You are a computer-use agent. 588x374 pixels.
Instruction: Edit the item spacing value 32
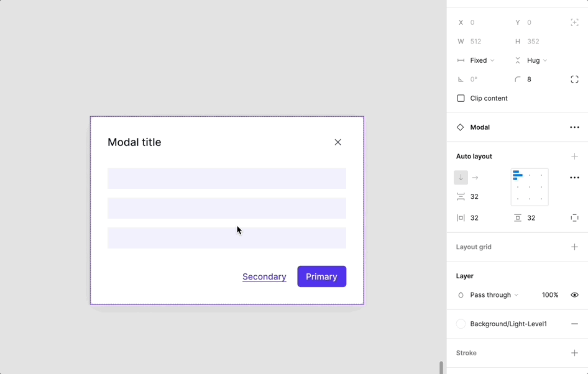coord(474,196)
